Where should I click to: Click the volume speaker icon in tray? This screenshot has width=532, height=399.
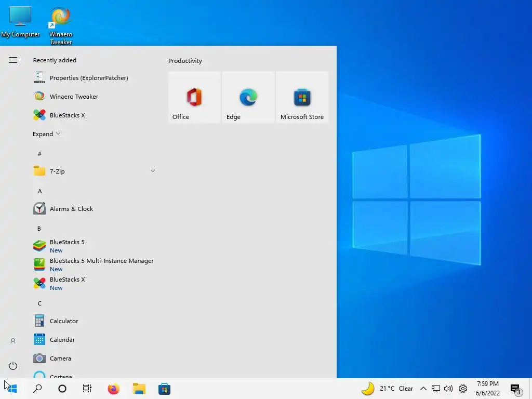tap(448, 389)
